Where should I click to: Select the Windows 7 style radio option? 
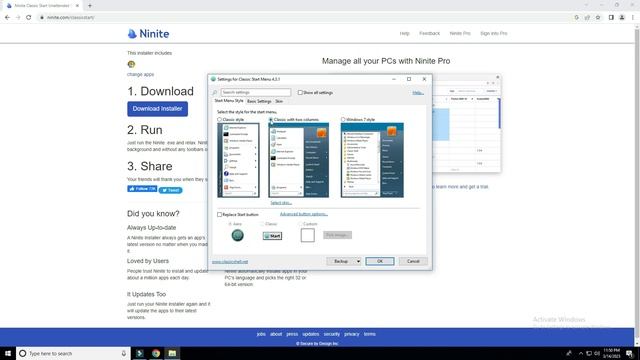tap(343, 120)
